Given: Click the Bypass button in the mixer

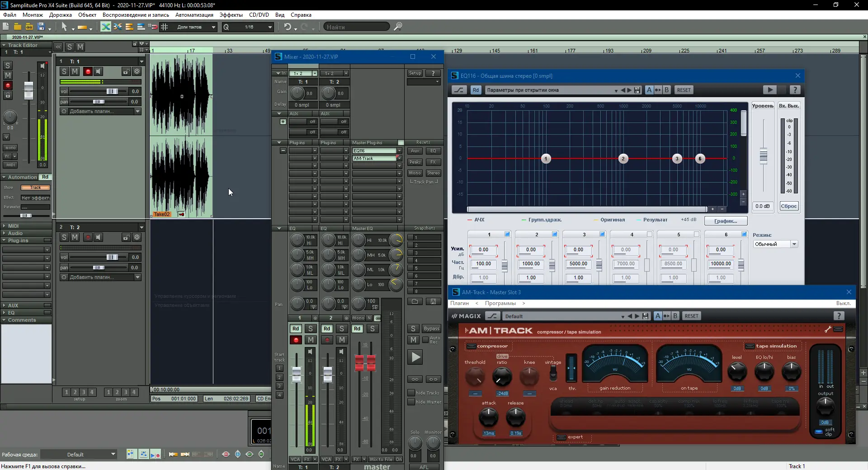Looking at the screenshot, I should (432, 329).
